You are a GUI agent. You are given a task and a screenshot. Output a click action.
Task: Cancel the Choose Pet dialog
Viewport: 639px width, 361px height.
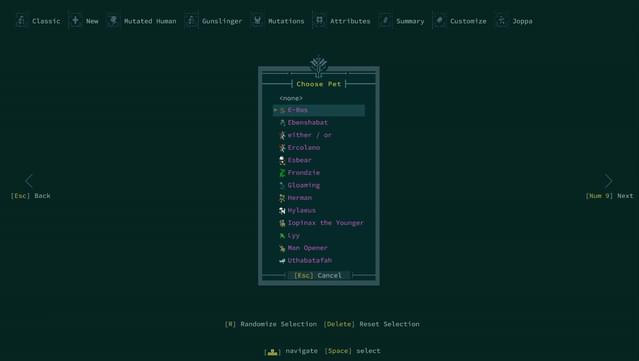click(x=318, y=275)
